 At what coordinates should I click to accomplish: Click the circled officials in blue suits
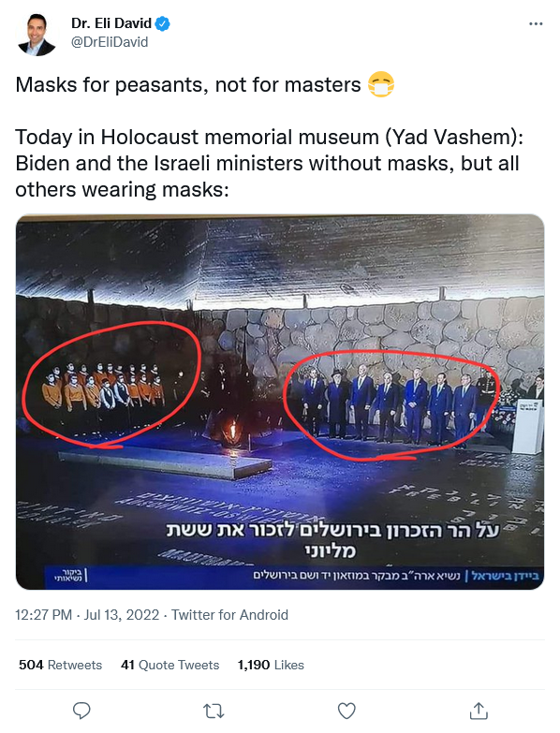click(x=391, y=404)
